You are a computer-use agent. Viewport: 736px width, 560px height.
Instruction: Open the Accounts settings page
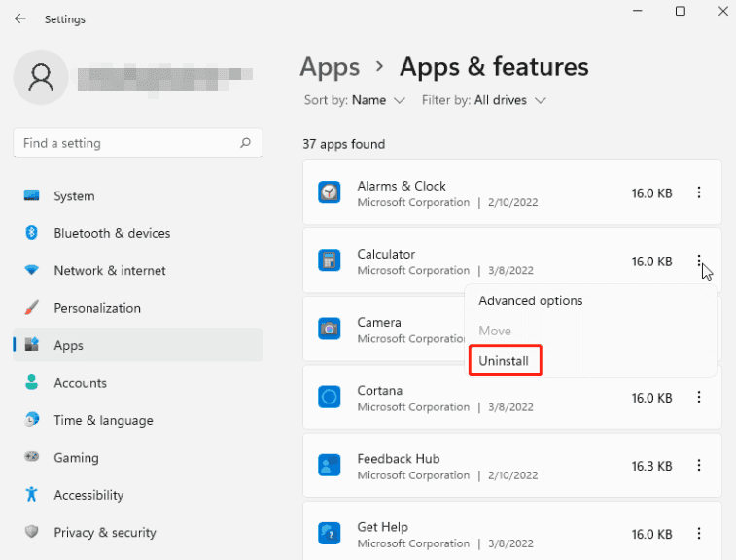(x=137, y=382)
